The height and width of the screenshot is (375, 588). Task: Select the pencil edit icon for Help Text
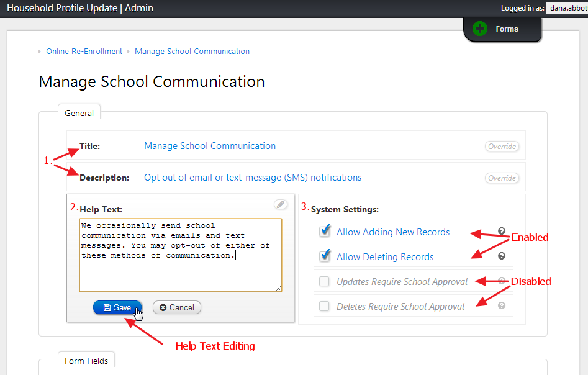[281, 204]
